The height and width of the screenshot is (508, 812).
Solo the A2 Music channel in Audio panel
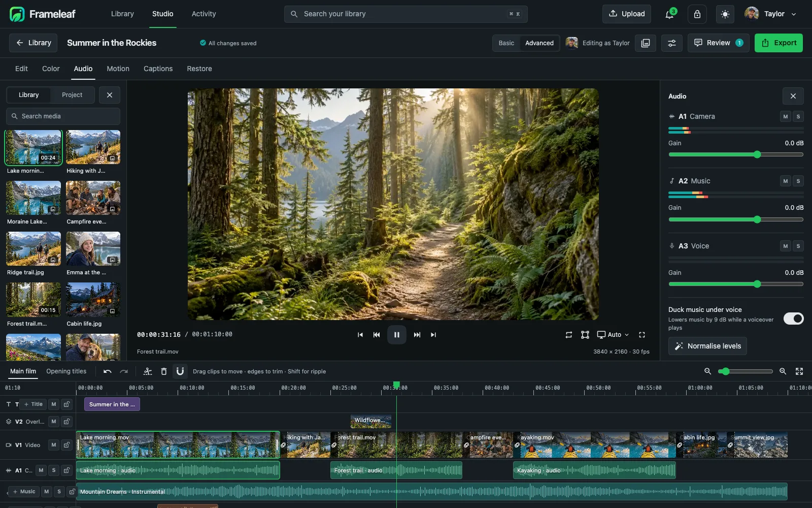[x=798, y=181]
